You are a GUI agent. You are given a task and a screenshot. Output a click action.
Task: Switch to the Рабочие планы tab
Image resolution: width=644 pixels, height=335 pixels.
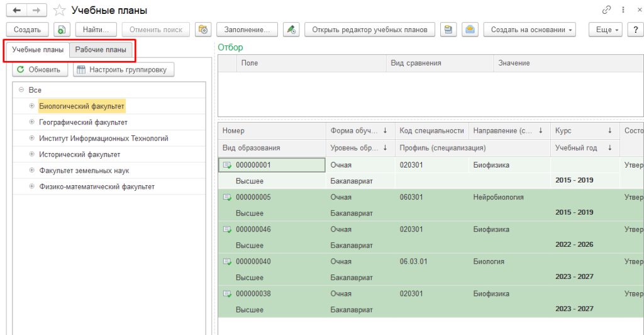click(101, 50)
